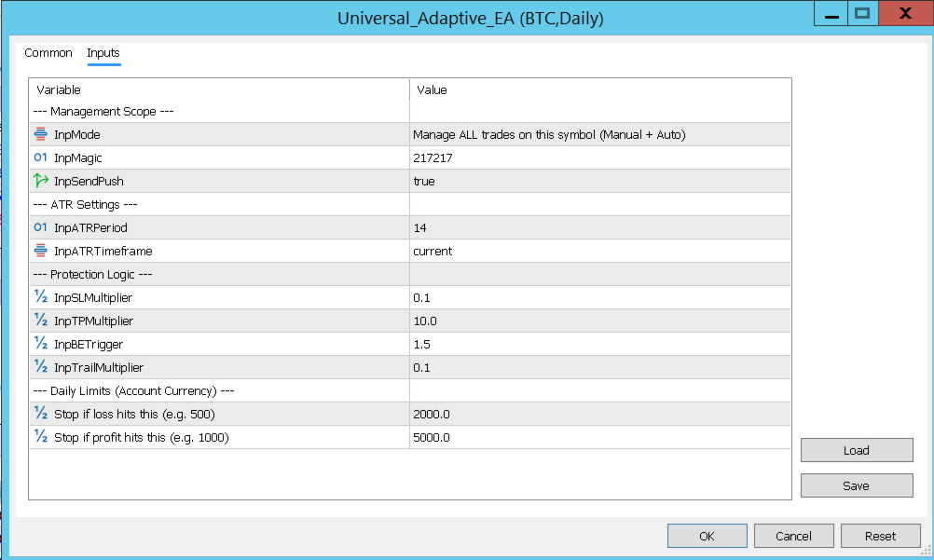934x560 pixels.
Task: Edit the daily profit limit value 5000.0
Action: tap(600, 437)
